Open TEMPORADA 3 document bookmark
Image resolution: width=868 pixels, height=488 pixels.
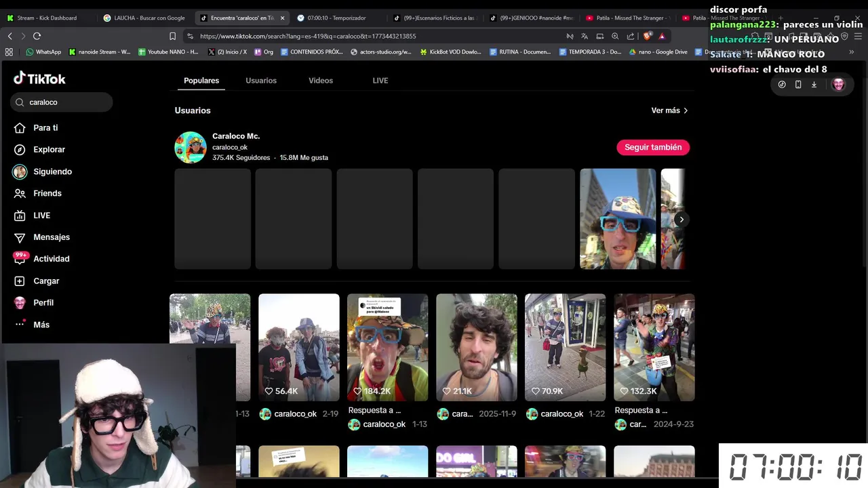click(590, 52)
